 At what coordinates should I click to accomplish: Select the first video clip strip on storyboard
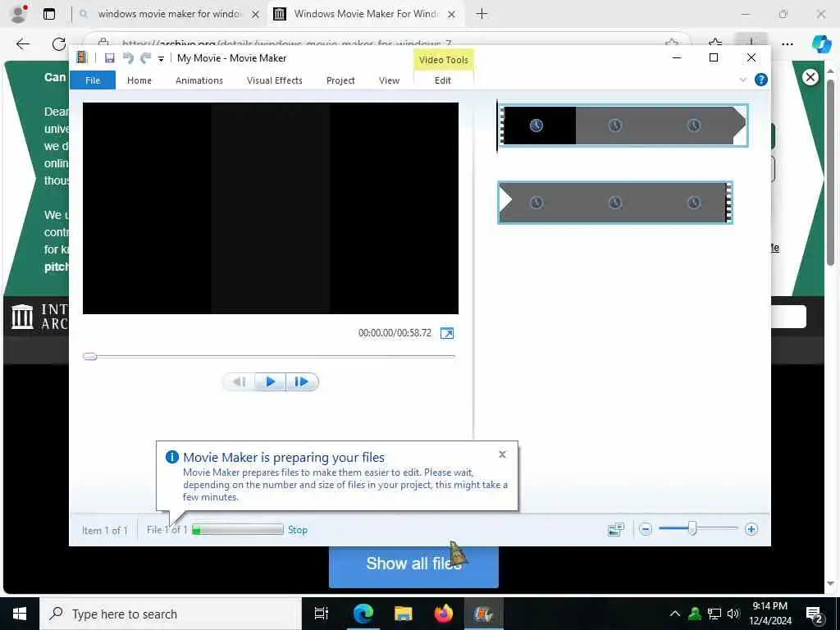(x=623, y=126)
